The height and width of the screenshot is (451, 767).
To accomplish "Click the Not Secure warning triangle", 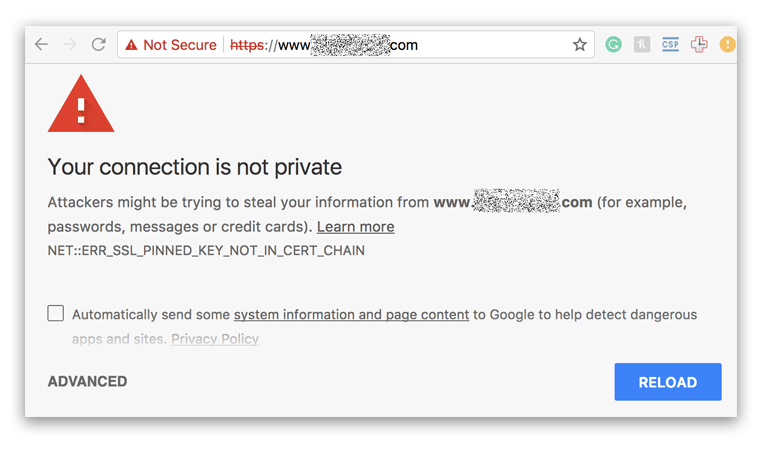I will click(131, 45).
